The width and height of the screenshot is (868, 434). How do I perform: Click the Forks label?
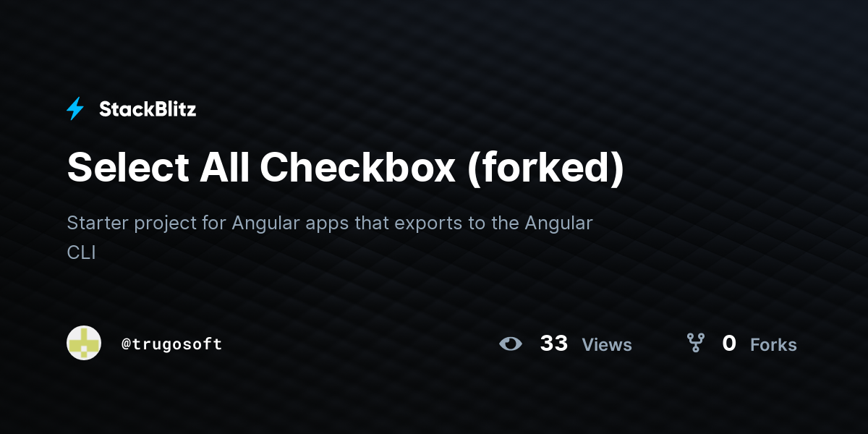pyautogui.click(x=773, y=345)
